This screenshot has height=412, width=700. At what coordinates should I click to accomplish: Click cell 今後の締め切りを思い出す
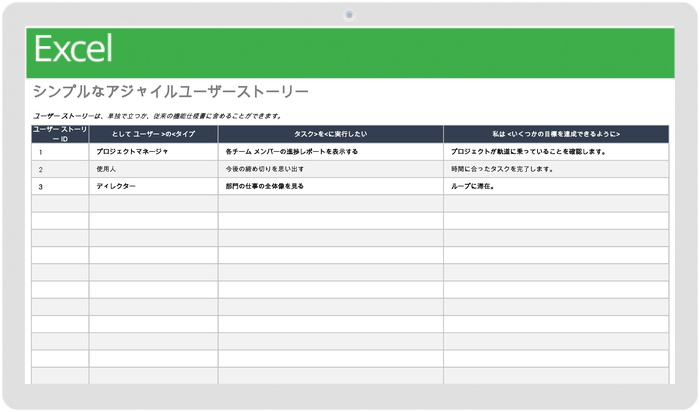[331, 169]
